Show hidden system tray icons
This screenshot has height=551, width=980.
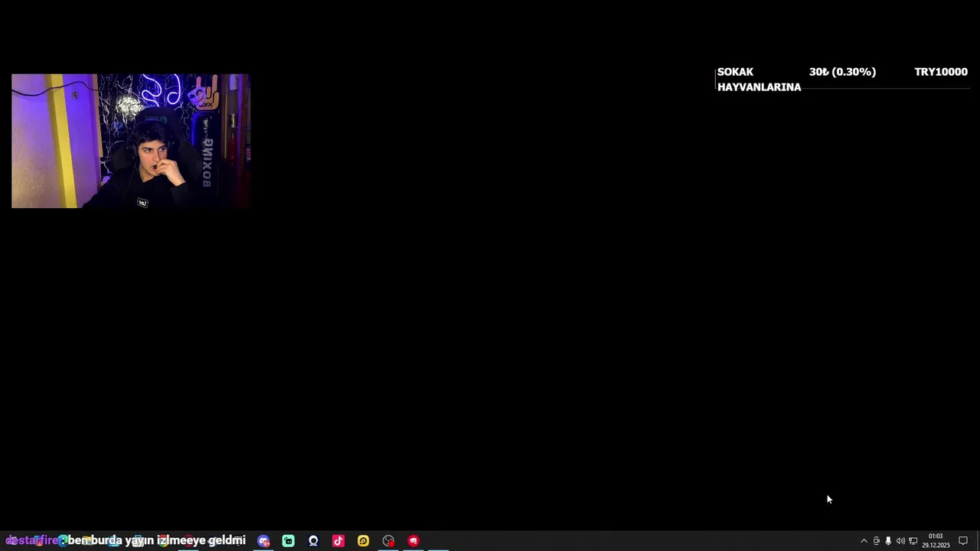click(x=864, y=541)
